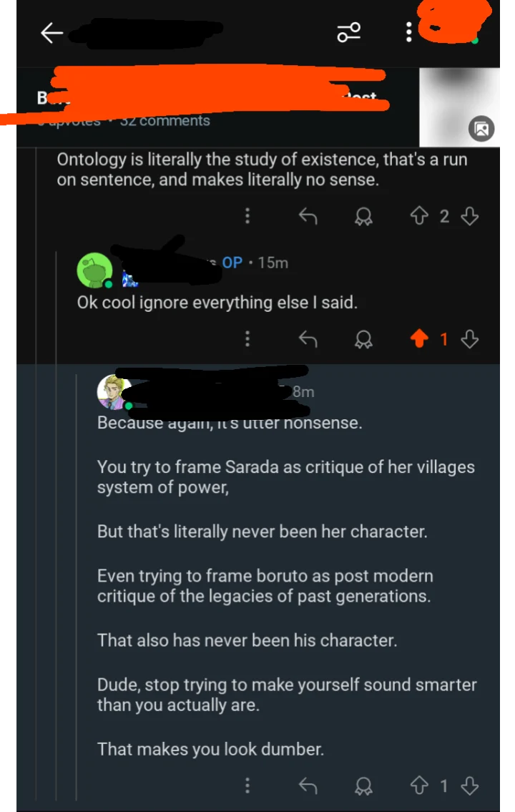Screen dimensions: 515x812
Task: Tap the green alien avatar of the OP
Action: coord(95,270)
